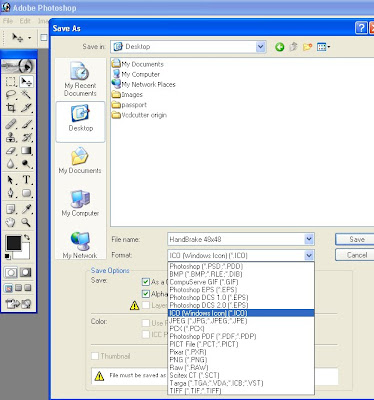Click the Cancel button
Screen dimensions: 374x400
pyautogui.click(x=356, y=255)
